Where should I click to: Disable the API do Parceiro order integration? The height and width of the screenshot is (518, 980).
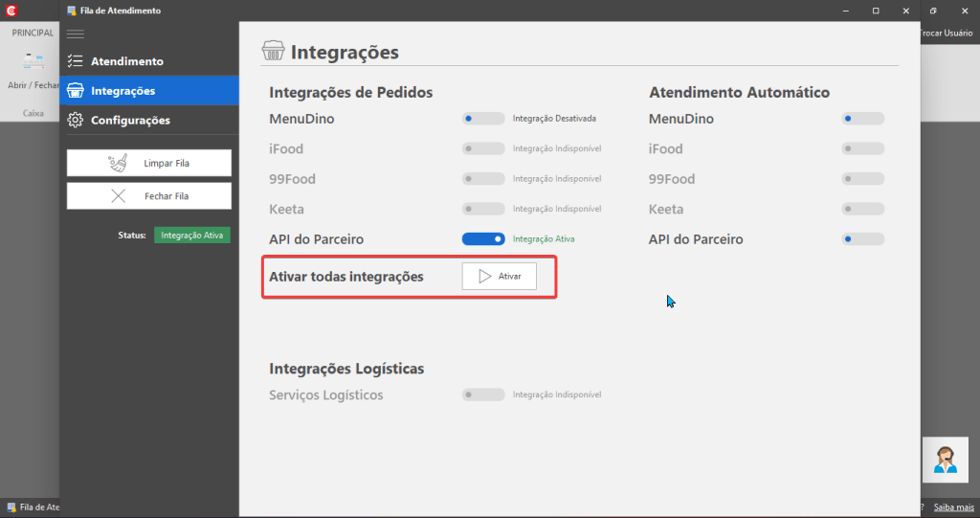pyautogui.click(x=483, y=239)
